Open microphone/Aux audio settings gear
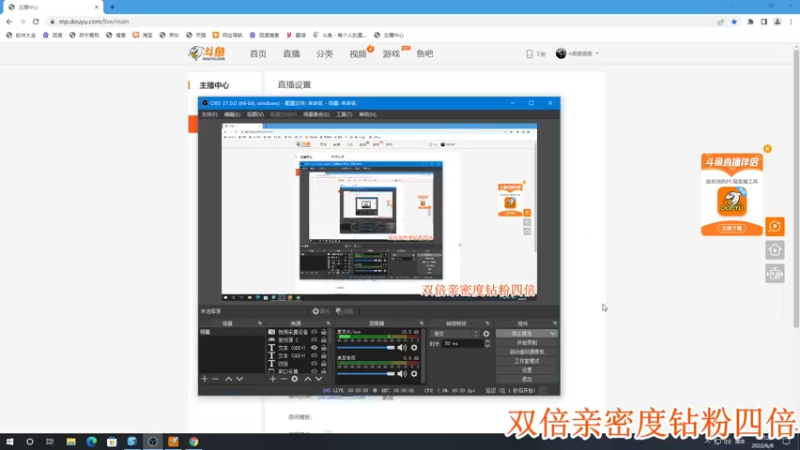Viewport: 800px width, 450px height. tap(414, 347)
